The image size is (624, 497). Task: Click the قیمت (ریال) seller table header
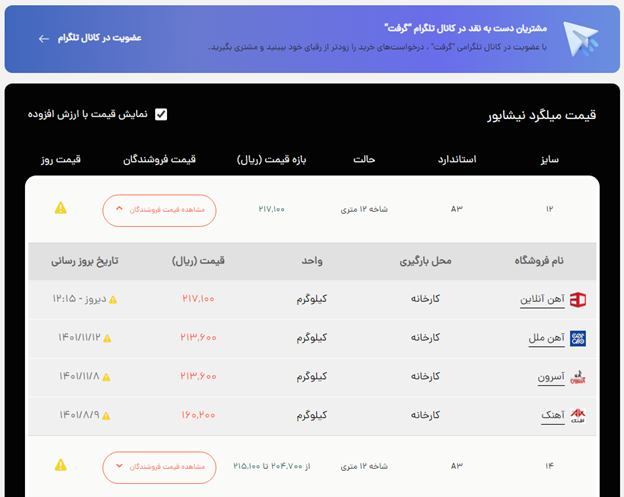(x=198, y=261)
